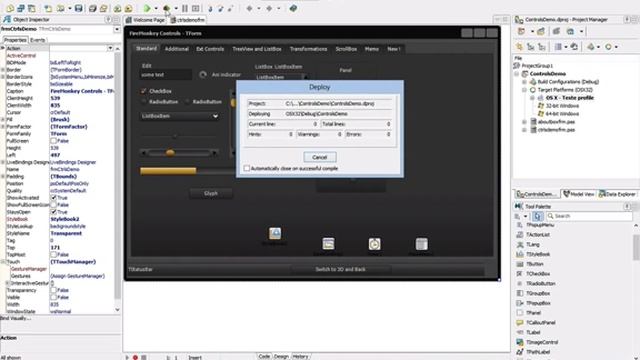640x360 pixels.
Task: Click the TImageControl icon in Tool Palette
Action: (x=520, y=342)
